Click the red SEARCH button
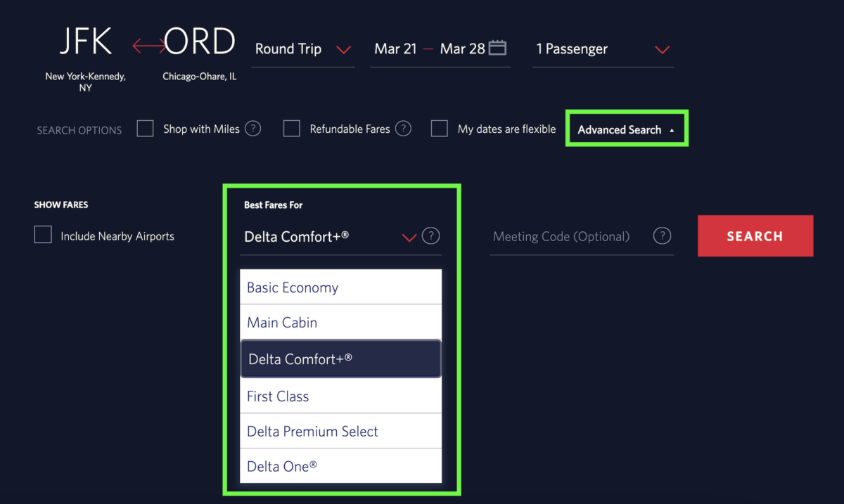Screen dimensions: 844x504 point(755,235)
